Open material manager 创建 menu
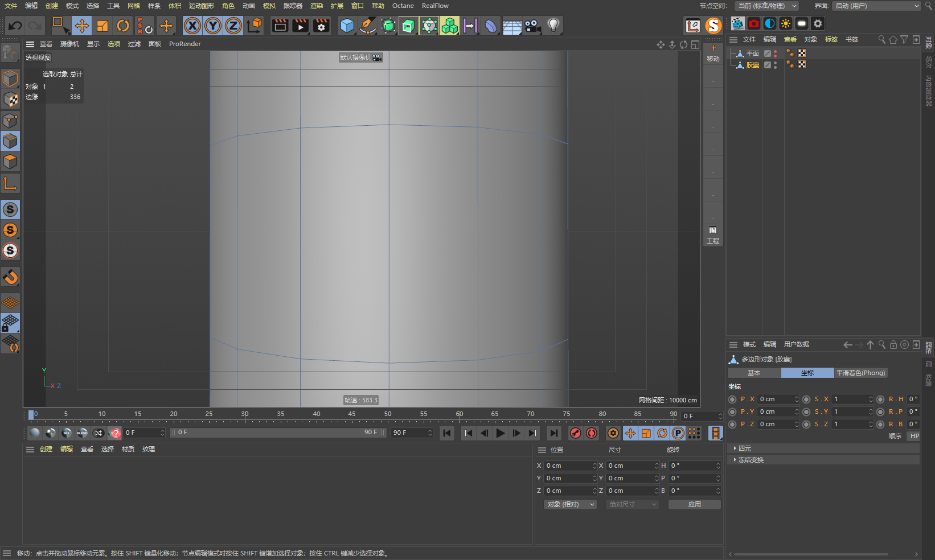Screen dimensions: 935x560 point(46,449)
